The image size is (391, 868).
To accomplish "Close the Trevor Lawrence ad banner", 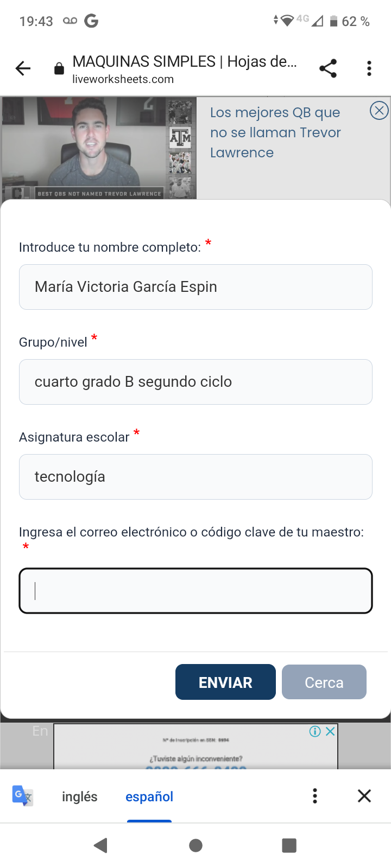I will click(x=379, y=111).
